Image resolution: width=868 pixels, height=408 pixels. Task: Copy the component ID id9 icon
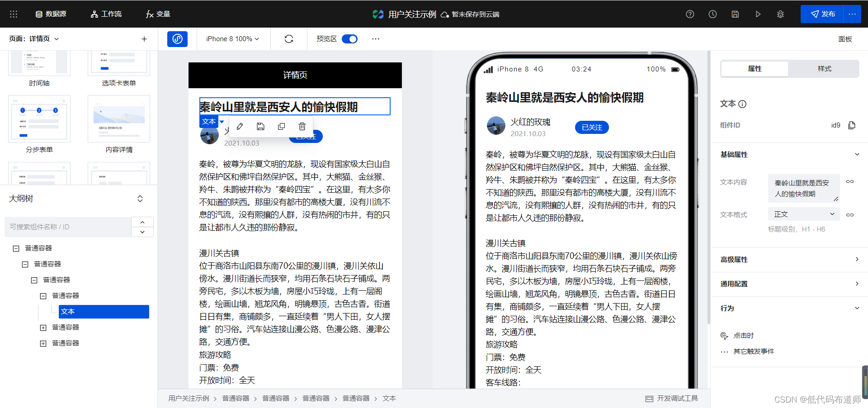point(852,125)
